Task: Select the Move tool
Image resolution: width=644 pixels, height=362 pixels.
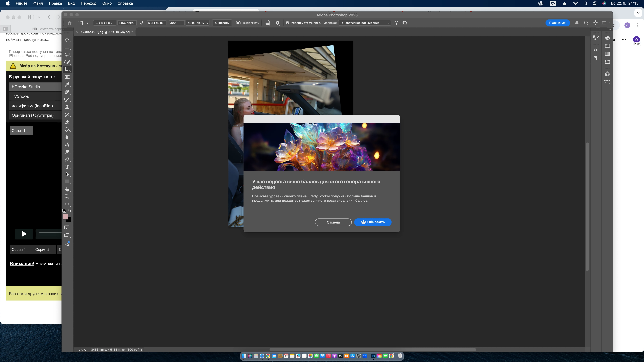Action: point(67,40)
